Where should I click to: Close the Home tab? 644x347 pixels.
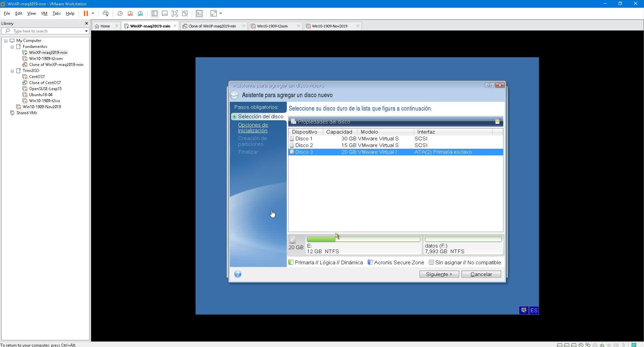117,26
